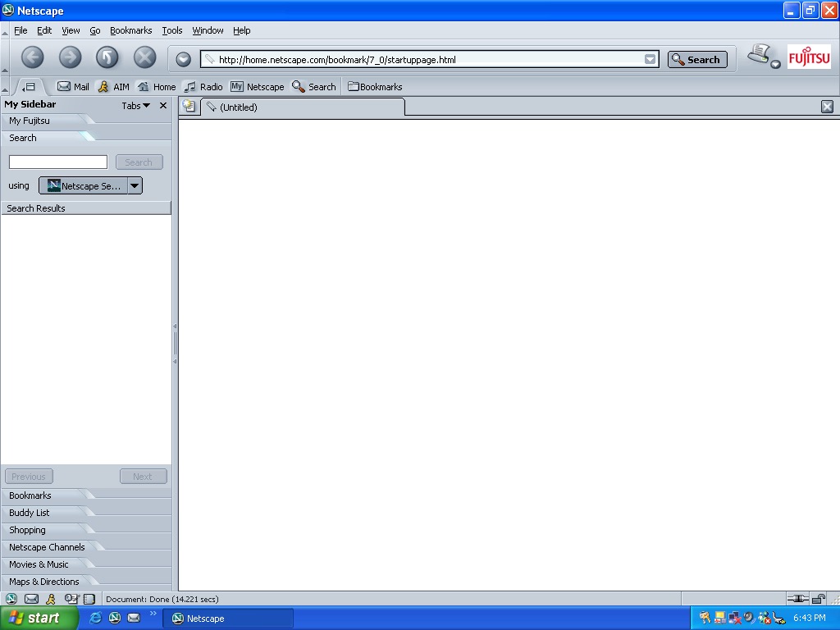
Task: Click the Print icon near the Fujitsu logo
Action: (759, 53)
